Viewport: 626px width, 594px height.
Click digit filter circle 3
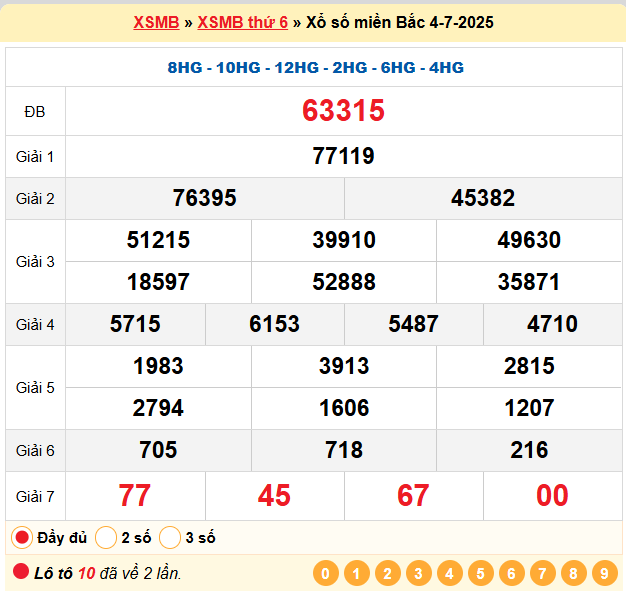(418, 573)
